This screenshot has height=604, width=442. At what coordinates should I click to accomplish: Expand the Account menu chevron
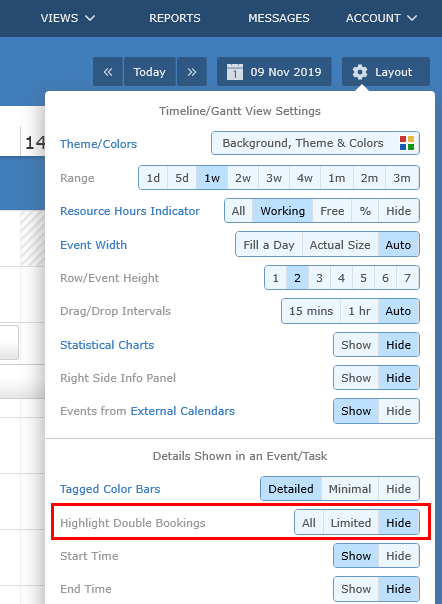[412, 18]
